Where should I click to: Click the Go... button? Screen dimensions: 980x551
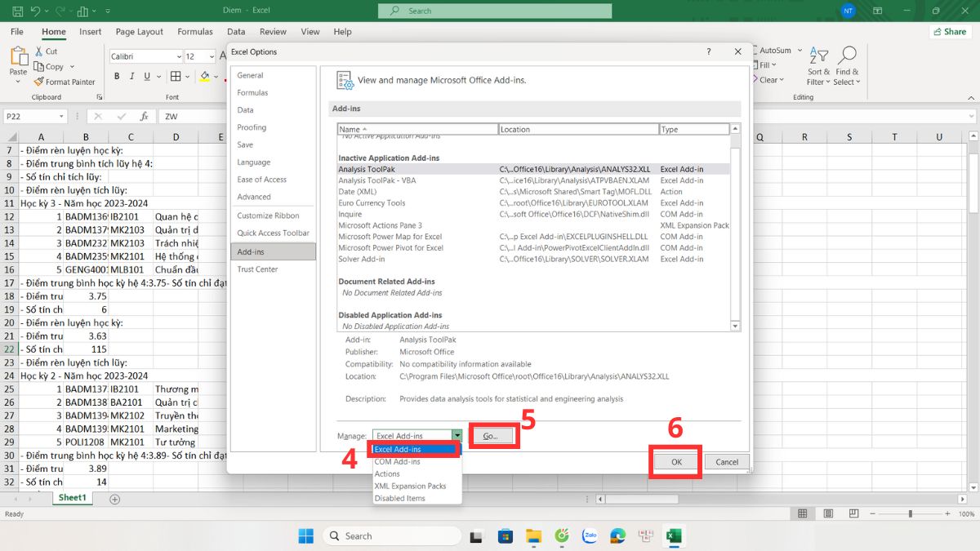click(491, 436)
